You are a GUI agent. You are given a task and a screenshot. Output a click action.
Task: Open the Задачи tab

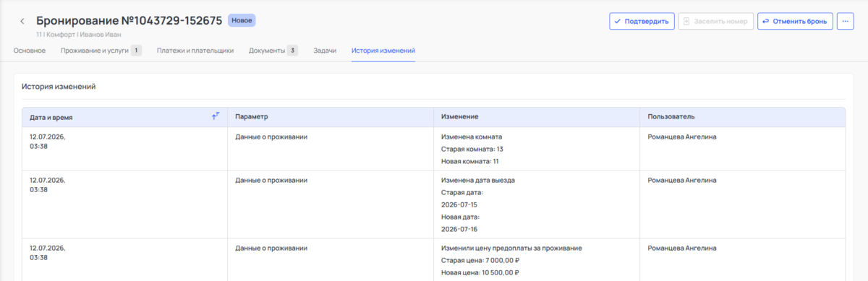325,51
